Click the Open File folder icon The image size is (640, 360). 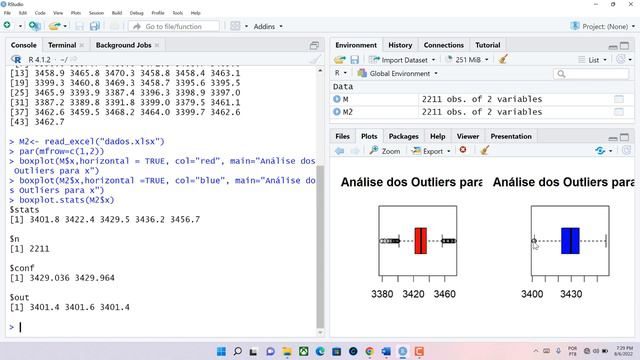54,26
